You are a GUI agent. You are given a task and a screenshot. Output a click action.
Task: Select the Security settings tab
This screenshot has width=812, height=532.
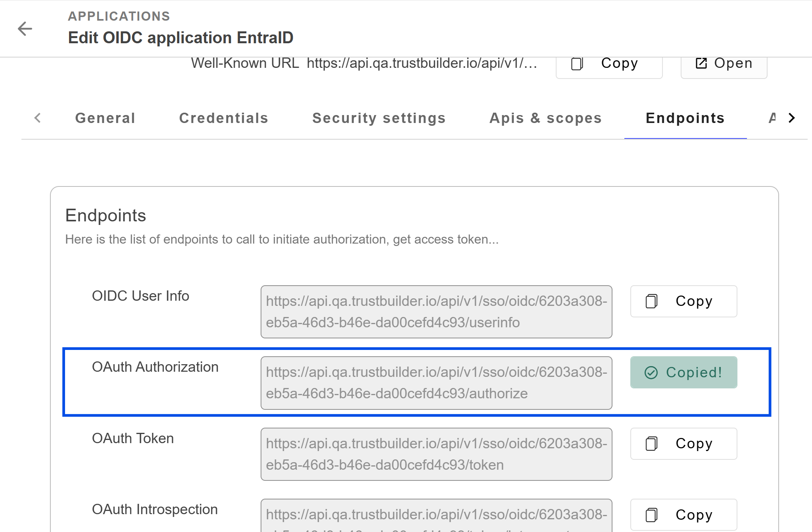379,118
